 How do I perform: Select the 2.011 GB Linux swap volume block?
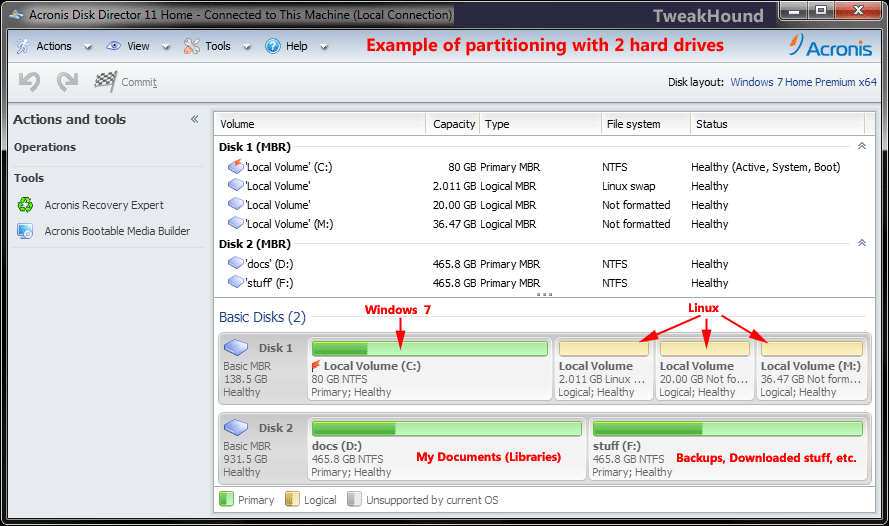point(604,368)
